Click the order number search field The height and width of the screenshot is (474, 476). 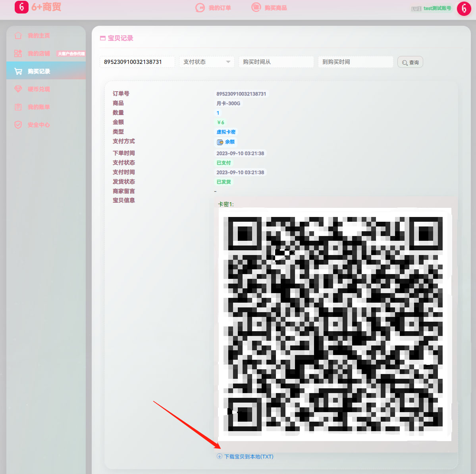pyautogui.click(x=137, y=62)
